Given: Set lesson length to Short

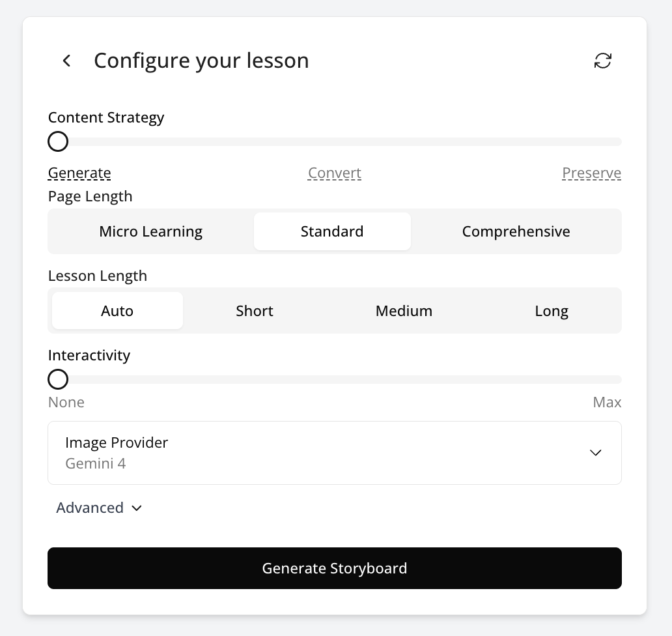Looking at the screenshot, I should pos(255,311).
